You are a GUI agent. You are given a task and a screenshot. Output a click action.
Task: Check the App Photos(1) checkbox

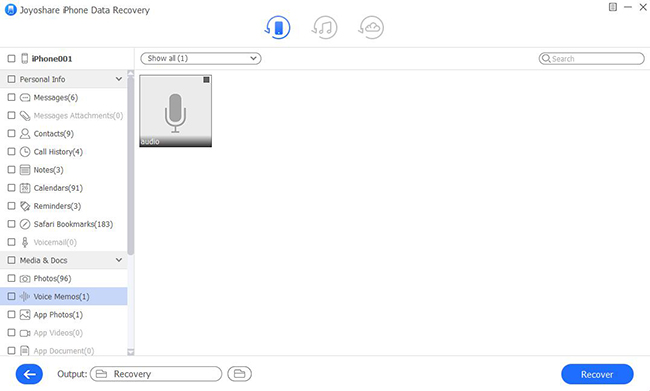point(12,315)
